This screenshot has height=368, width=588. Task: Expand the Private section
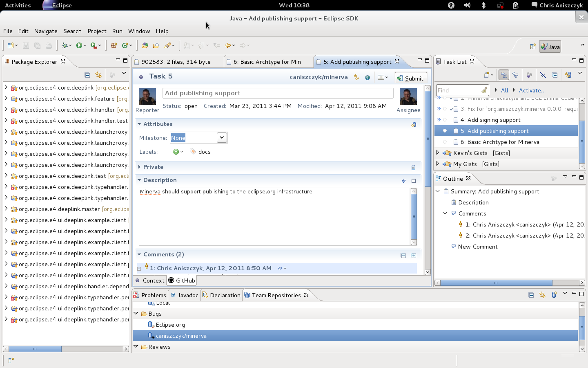tap(139, 167)
